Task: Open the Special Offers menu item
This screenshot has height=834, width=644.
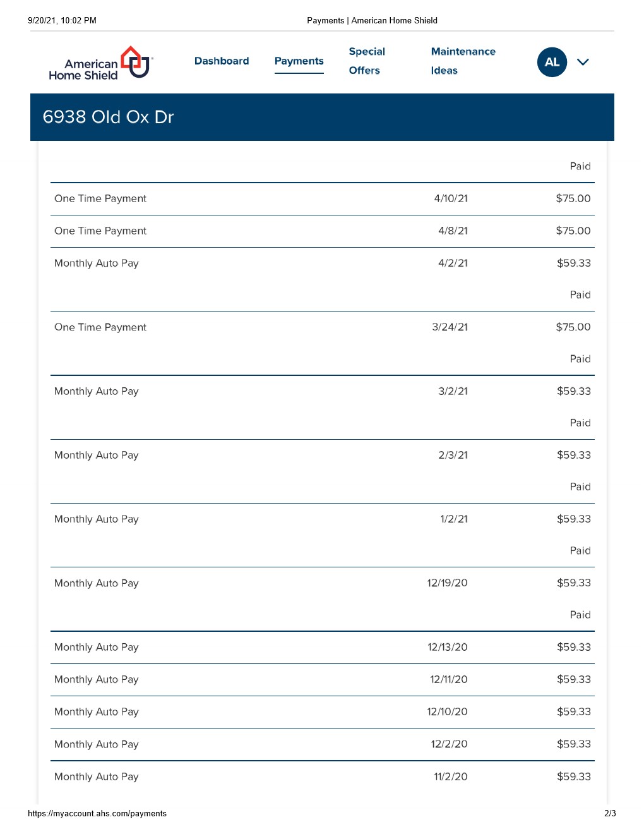Action: [x=366, y=61]
